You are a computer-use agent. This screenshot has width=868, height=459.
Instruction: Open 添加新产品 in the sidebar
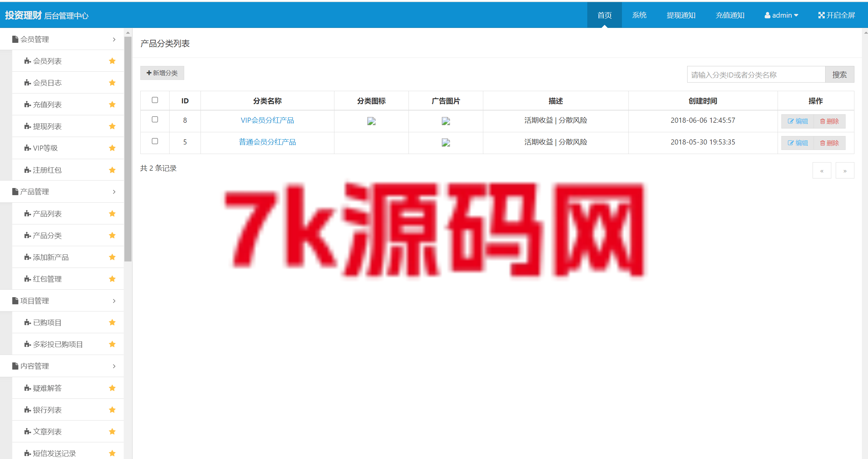click(x=68, y=257)
